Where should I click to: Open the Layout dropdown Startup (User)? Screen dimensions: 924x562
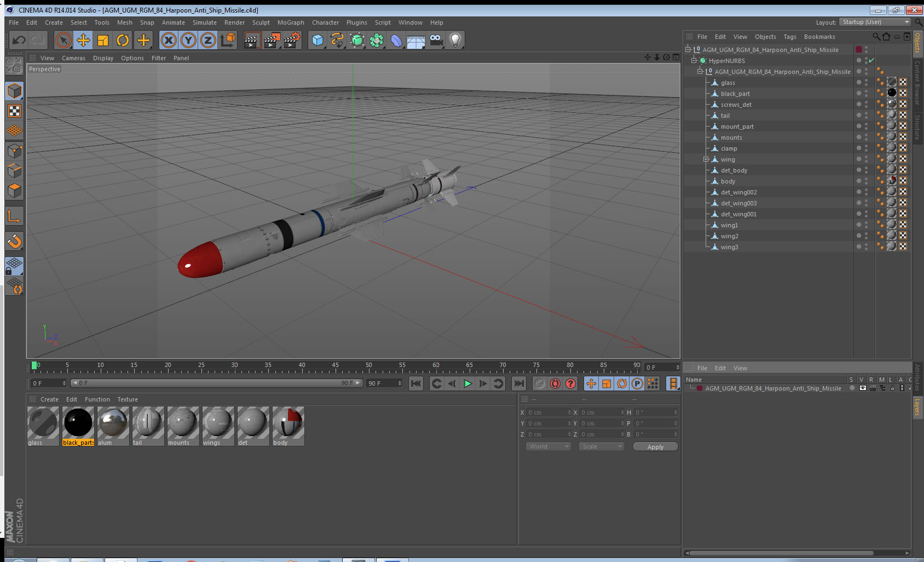[x=875, y=22]
